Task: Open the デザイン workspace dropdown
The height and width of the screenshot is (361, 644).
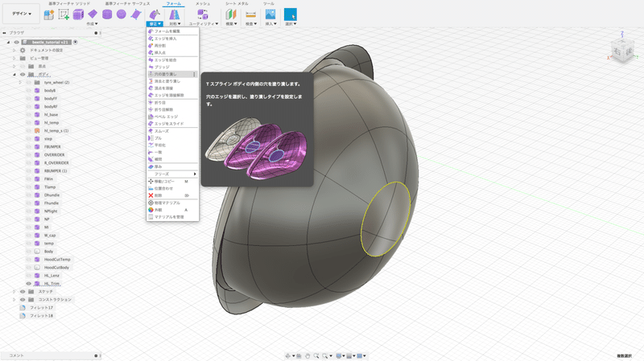Action: tap(22, 14)
